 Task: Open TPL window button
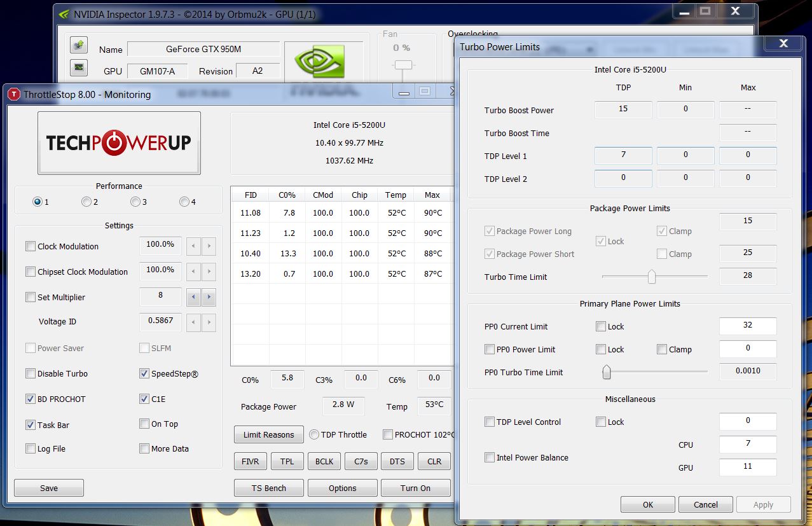pyautogui.click(x=287, y=461)
